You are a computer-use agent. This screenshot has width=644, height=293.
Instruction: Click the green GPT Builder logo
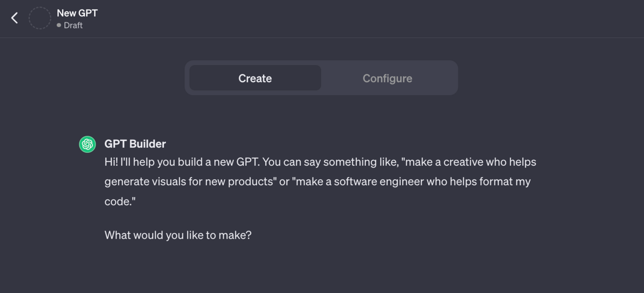pos(87,144)
